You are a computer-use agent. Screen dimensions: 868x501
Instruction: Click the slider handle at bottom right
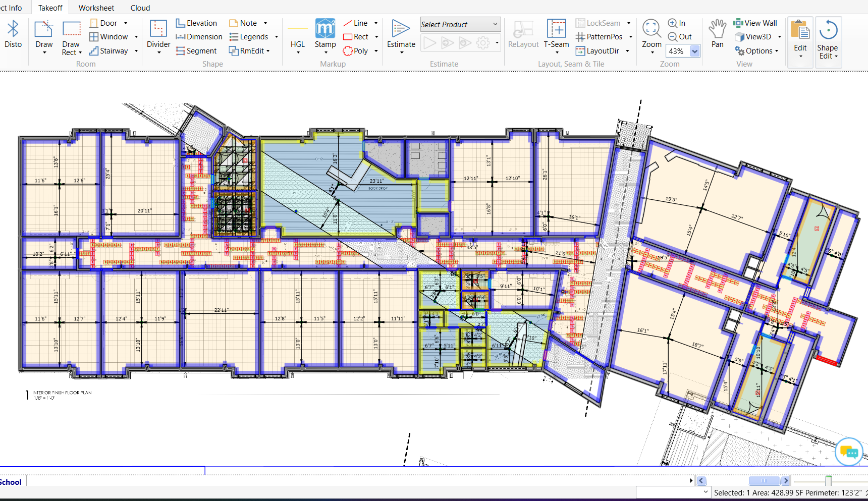828,481
